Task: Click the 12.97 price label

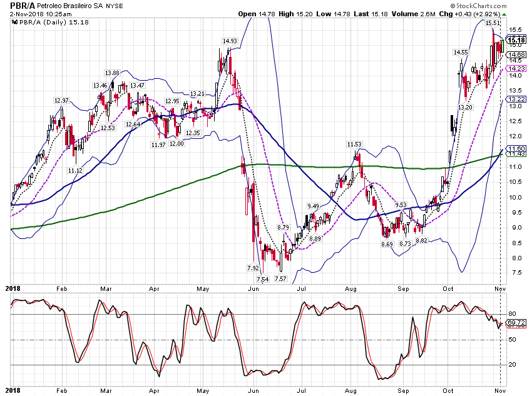Action: point(61,101)
